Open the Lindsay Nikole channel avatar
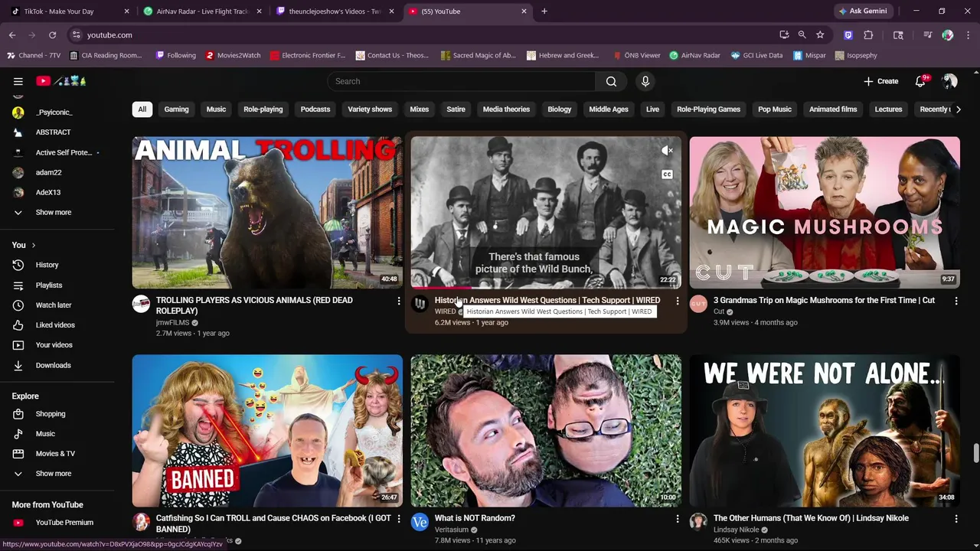The image size is (980, 551). (698, 522)
